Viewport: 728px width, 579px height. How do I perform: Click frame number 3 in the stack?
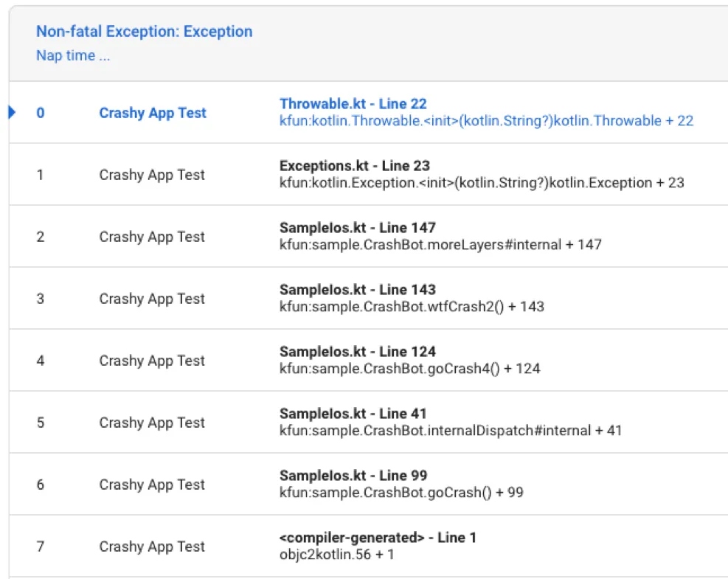coord(41,299)
